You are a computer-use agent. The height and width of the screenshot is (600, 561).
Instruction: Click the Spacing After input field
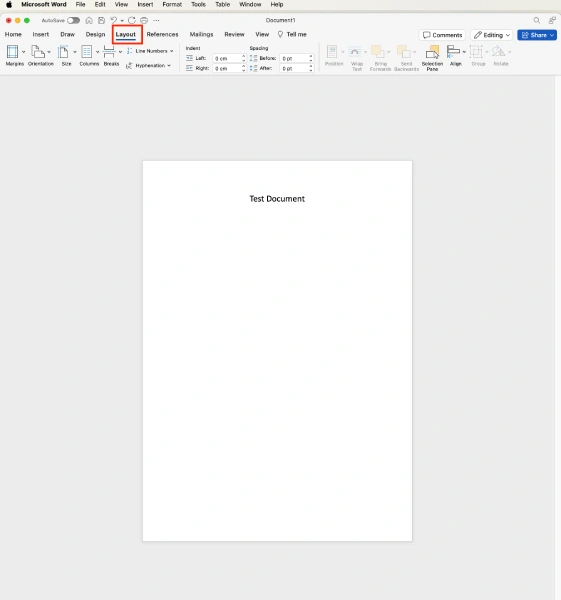pos(294,68)
